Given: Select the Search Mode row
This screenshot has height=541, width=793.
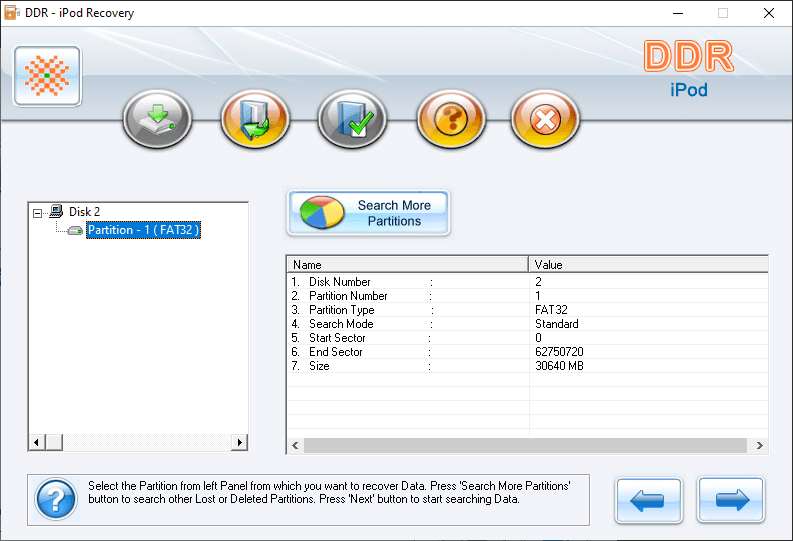Looking at the screenshot, I should click(x=527, y=324).
